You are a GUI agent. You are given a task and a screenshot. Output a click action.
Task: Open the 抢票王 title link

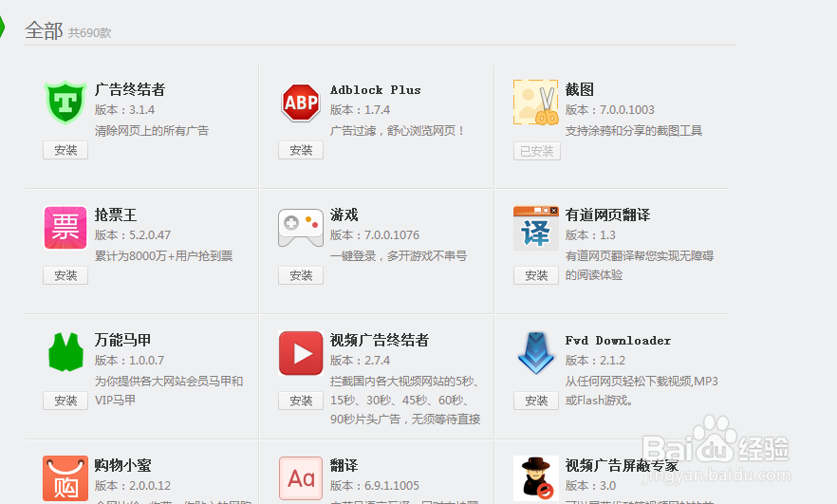pyautogui.click(x=116, y=215)
